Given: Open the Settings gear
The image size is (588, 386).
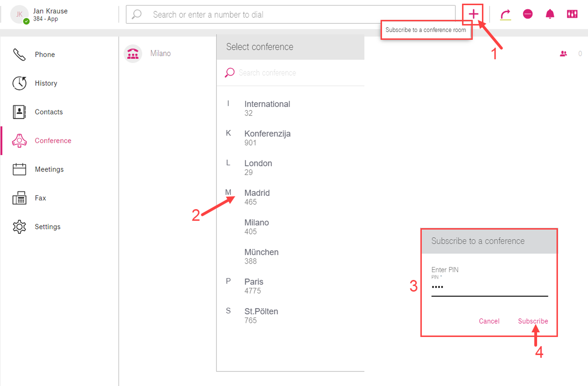Looking at the screenshot, I should (47, 227).
